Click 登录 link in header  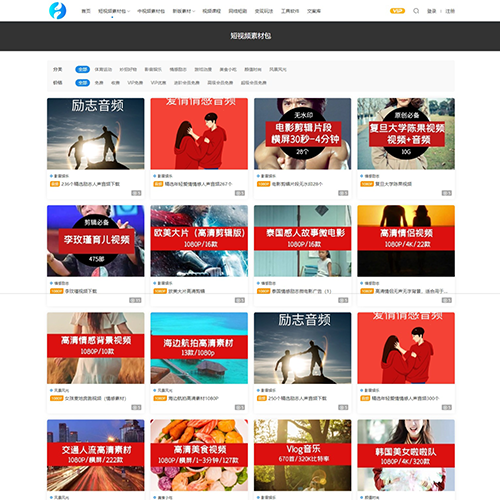coord(432,11)
